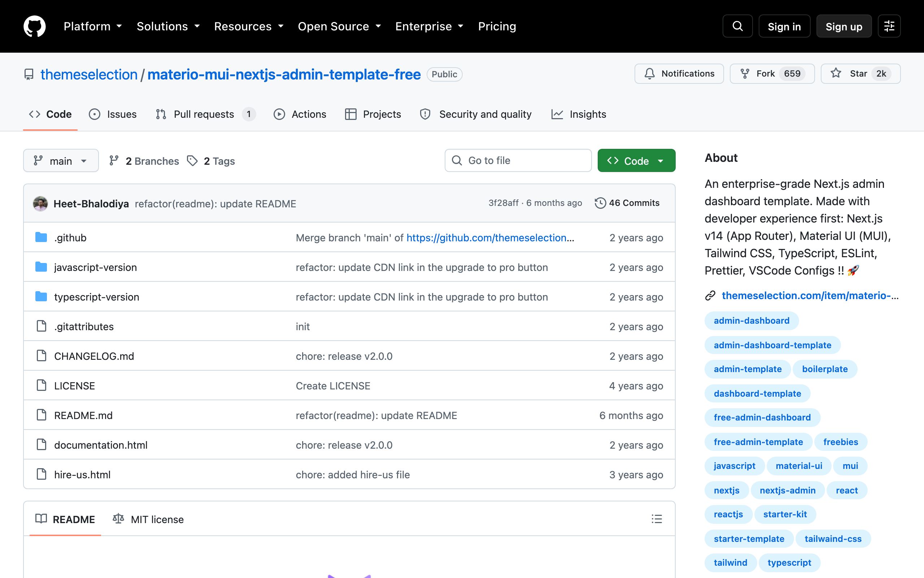
Task: Open the green Code dropdown button
Action: 636,160
